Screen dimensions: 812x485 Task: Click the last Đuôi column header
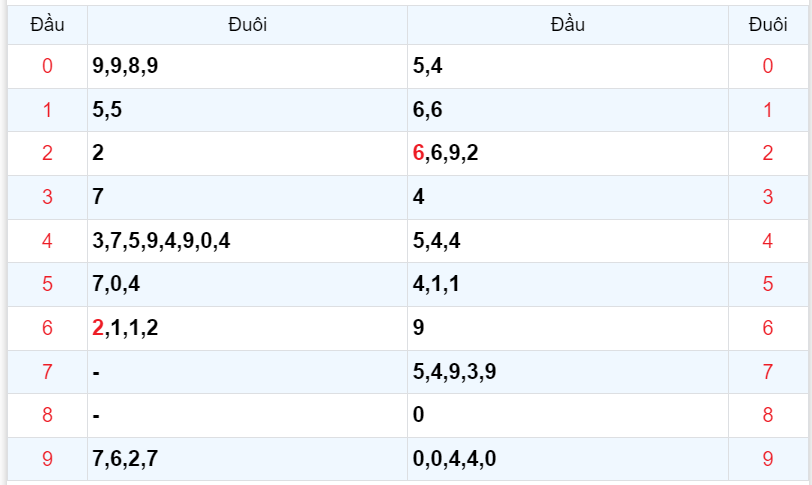[x=767, y=25]
